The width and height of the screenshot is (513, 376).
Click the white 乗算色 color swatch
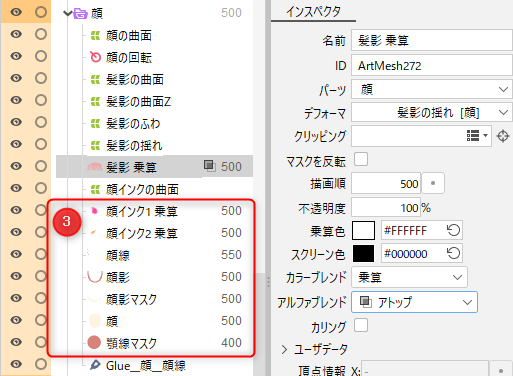[x=363, y=230]
